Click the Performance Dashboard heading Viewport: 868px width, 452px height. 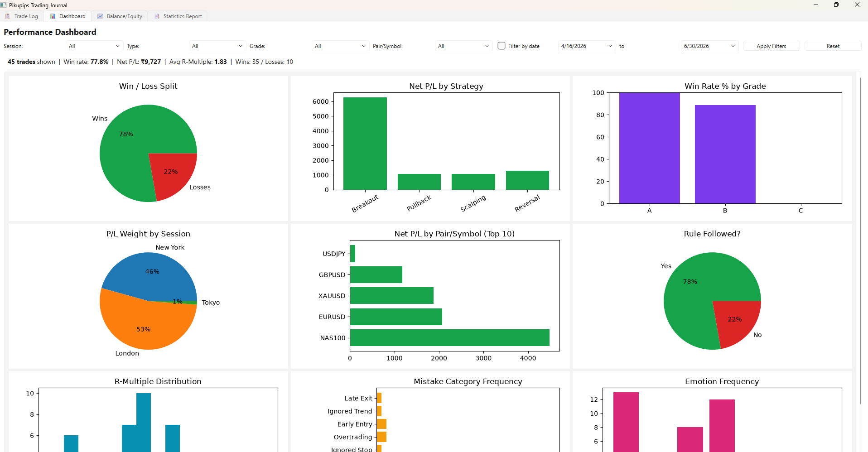pos(50,32)
